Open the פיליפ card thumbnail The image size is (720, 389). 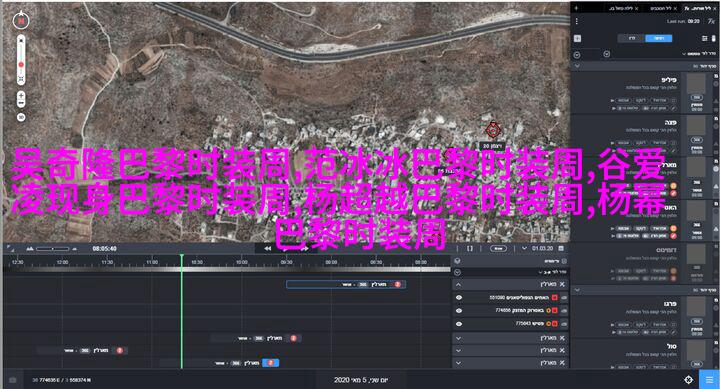tap(696, 83)
